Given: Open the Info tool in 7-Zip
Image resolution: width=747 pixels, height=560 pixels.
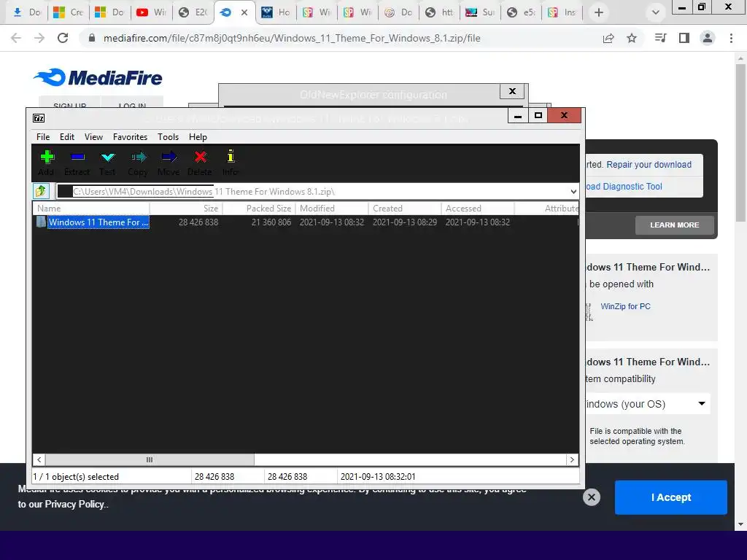Looking at the screenshot, I should (231, 163).
